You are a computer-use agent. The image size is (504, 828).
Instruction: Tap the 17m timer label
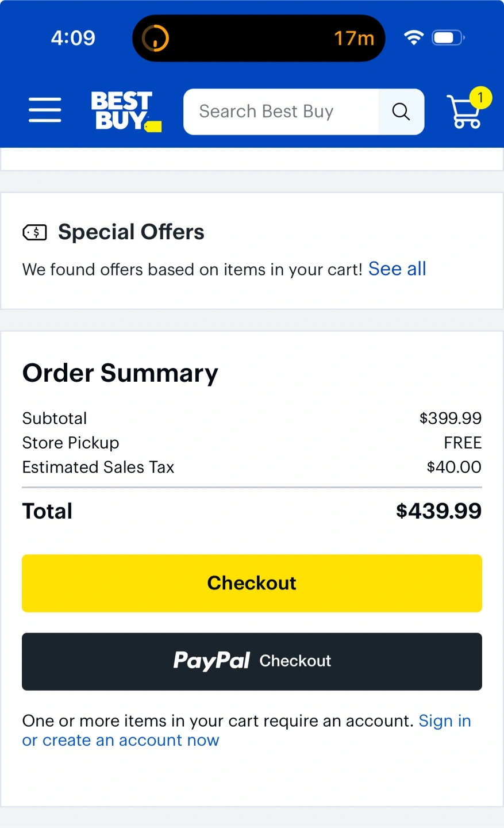point(353,39)
